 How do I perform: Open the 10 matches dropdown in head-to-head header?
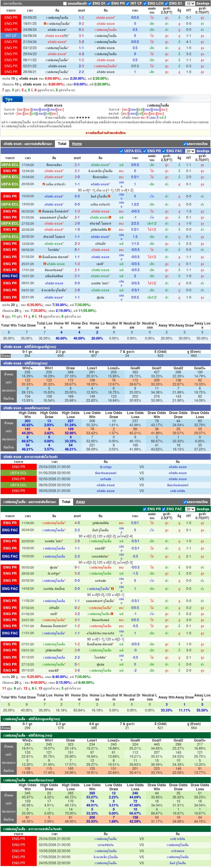pos(190,4)
